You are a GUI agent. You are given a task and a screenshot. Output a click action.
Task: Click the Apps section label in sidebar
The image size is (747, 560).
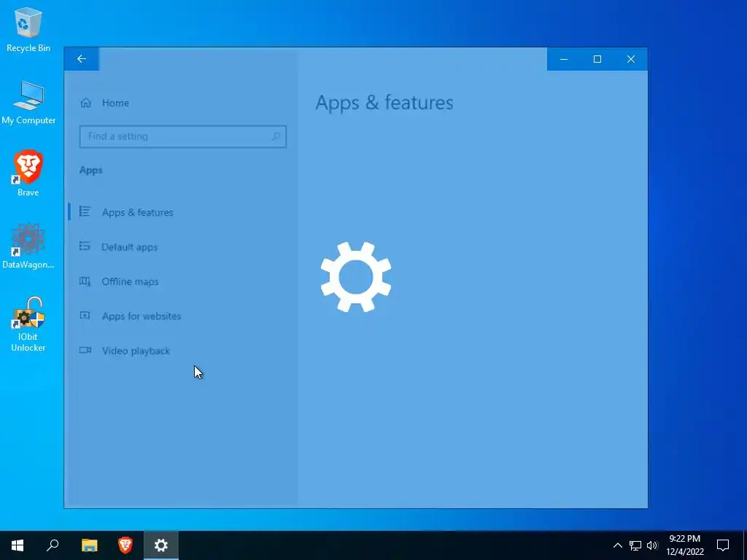point(91,171)
